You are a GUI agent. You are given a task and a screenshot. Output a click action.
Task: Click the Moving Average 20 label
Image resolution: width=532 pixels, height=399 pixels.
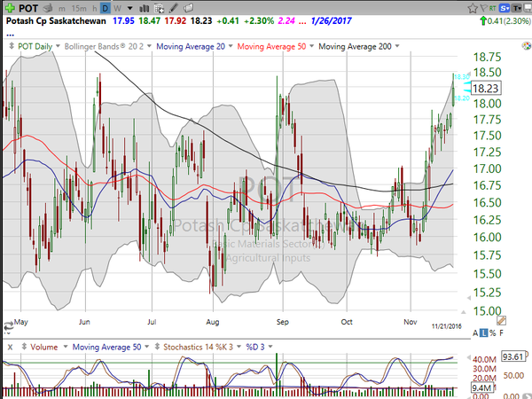(x=191, y=46)
